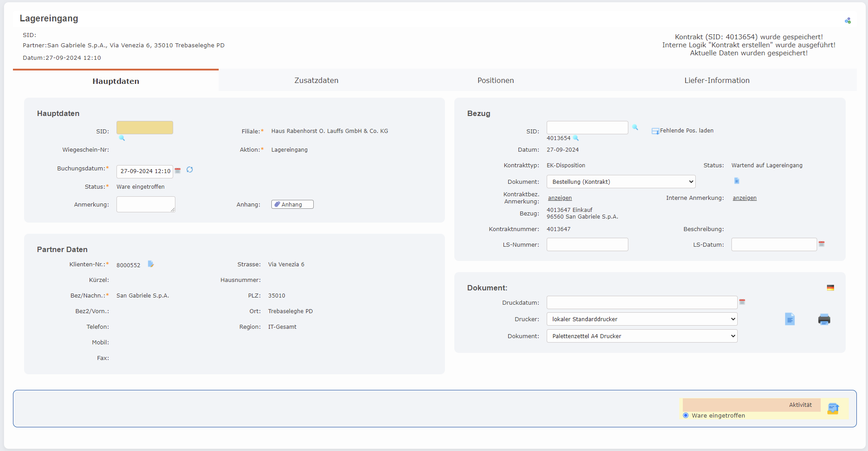This screenshot has height=451, width=868.
Task: Click the save activity icon at bottom right
Action: (833, 409)
